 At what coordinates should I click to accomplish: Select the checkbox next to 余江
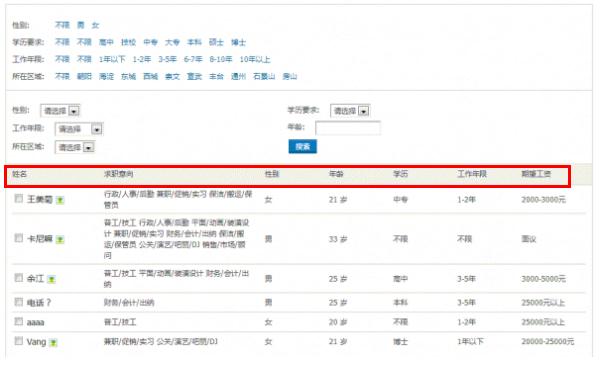point(19,277)
